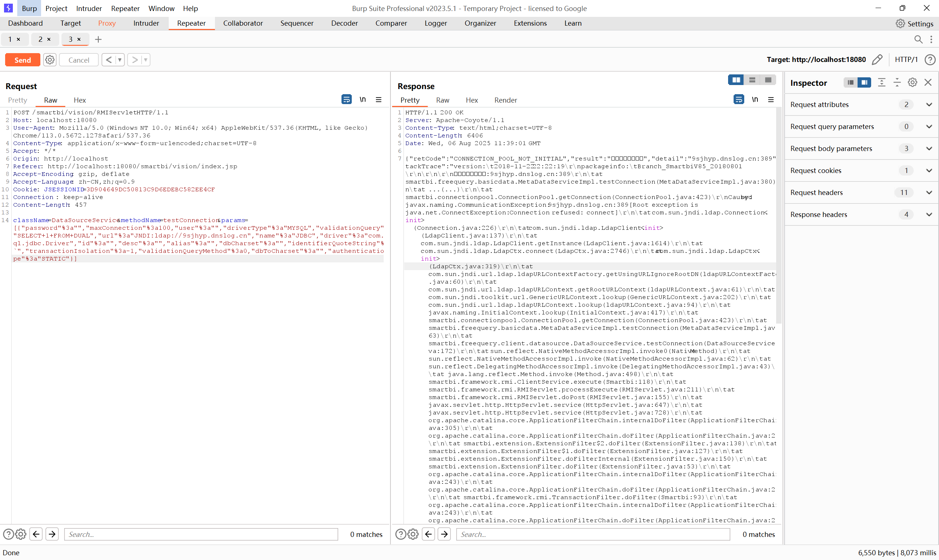Image resolution: width=939 pixels, height=560 pixels.
Task: Click the request settings gear beside Send
Action: coord(50,60)
